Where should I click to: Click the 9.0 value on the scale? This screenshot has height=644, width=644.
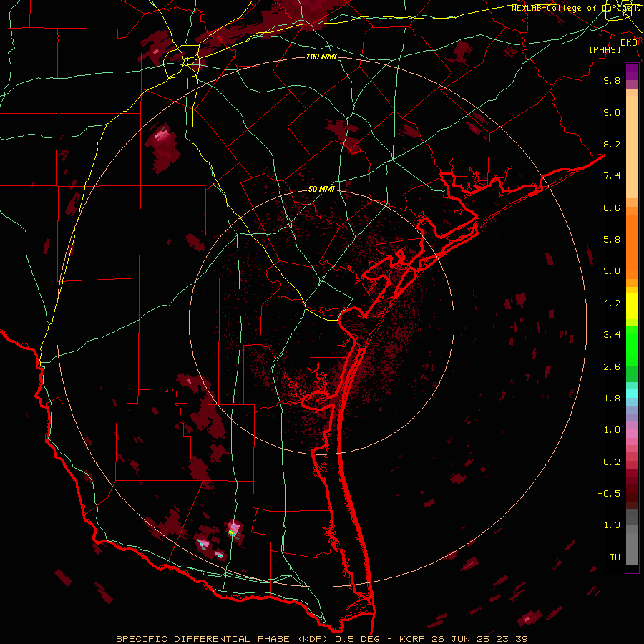612,112
